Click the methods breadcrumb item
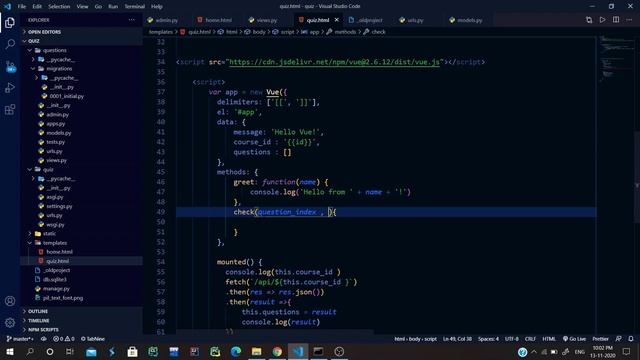 345,32
